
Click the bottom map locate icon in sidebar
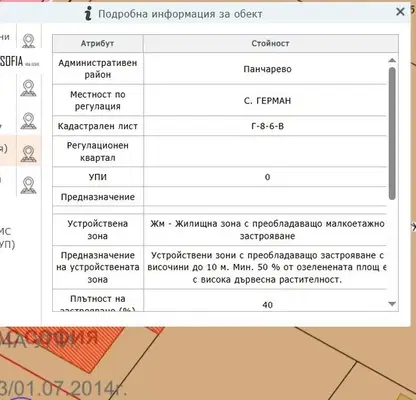29,185
